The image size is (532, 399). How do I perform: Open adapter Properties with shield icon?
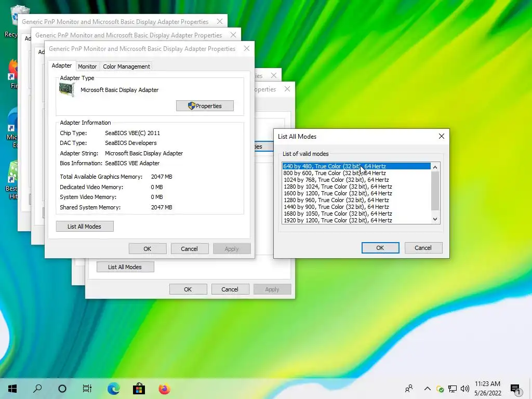(205, 106)
